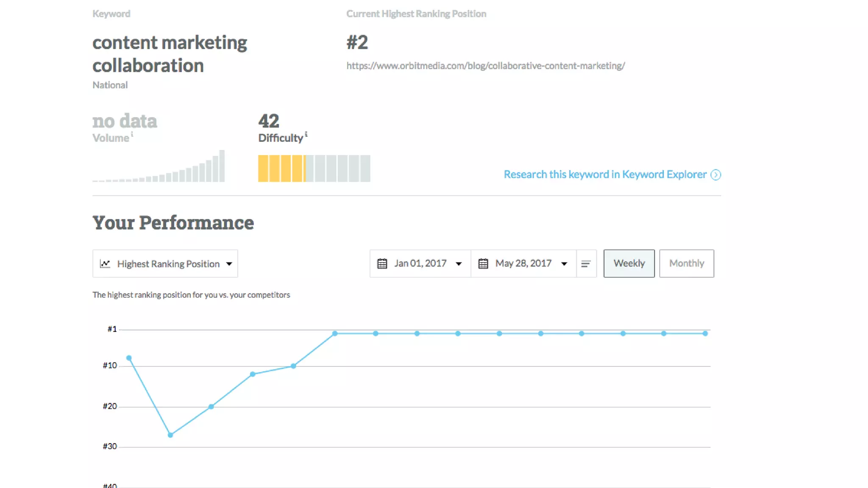
Task: Click the data point on #20 line
Action: [x=211, y=407]
